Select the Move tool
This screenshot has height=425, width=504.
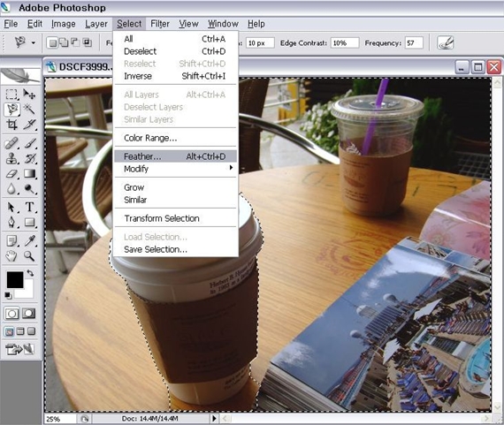pos(29,95)
